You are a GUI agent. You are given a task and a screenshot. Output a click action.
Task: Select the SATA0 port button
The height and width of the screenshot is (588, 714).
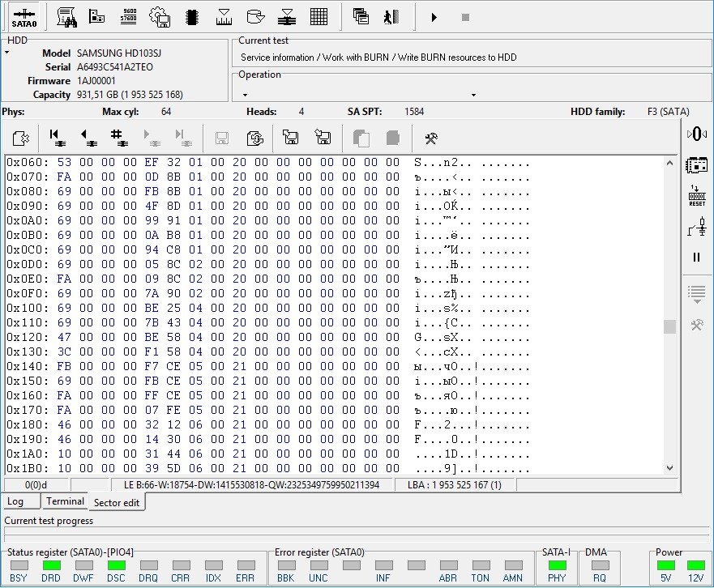pos(24,18)
